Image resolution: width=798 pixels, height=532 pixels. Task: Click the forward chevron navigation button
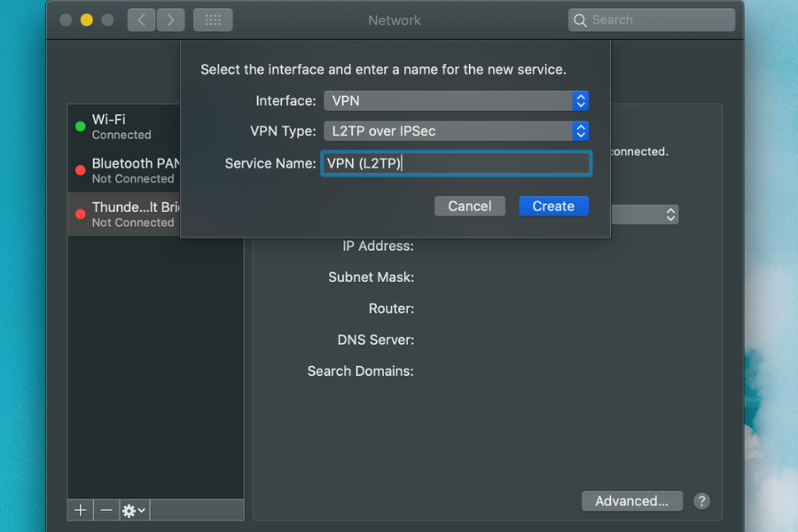170,20
